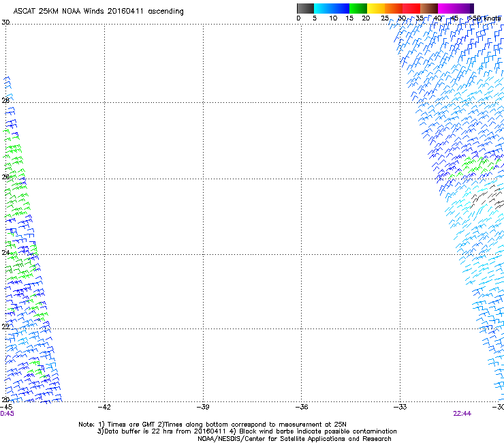Click the purple '0:45' swath time label
This screenshot has height=443, width=504.
[x=7, y=414]
